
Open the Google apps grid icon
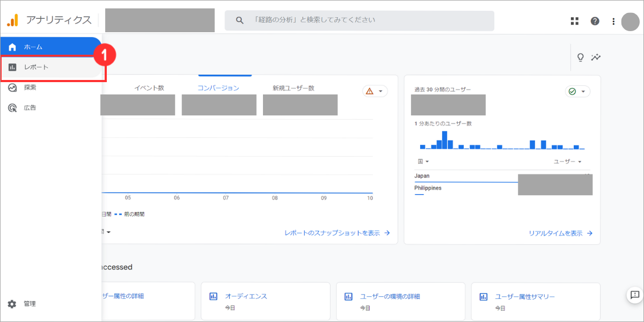click(x=575, y=21)
